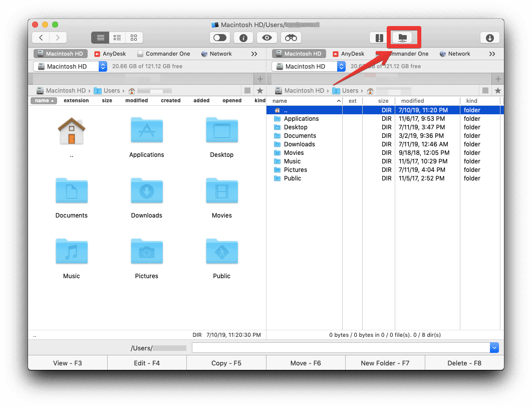This screenshot has height=407, width=532.
Task: Click View - F3 button
Action: coord(68,363)
